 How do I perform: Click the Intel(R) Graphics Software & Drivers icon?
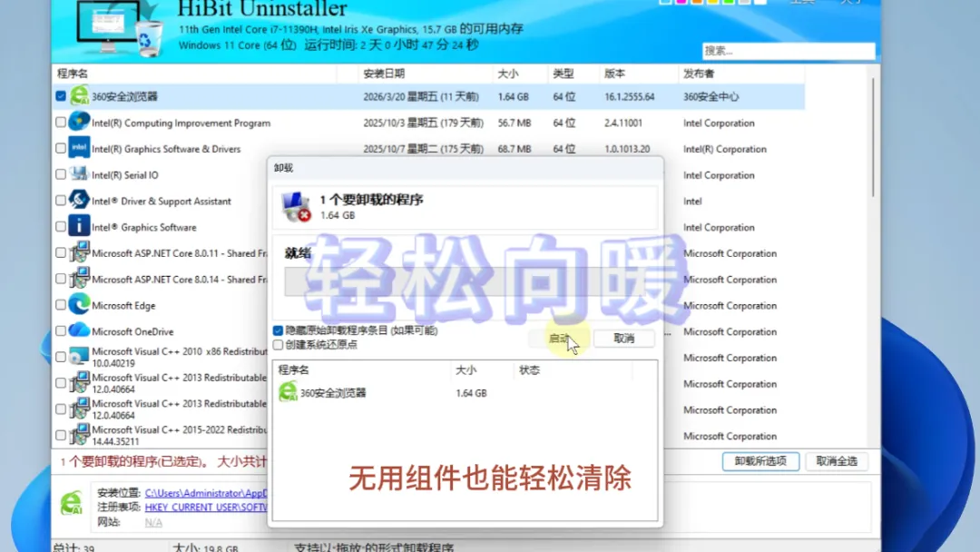[79, 148]
